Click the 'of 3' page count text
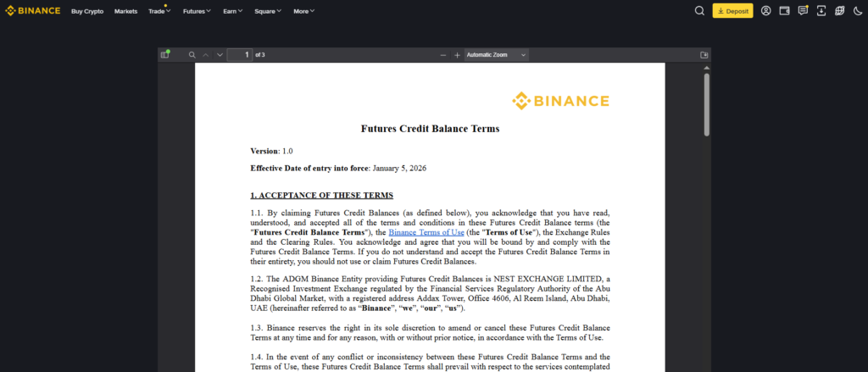868x372 pixels. coord(260,55)
